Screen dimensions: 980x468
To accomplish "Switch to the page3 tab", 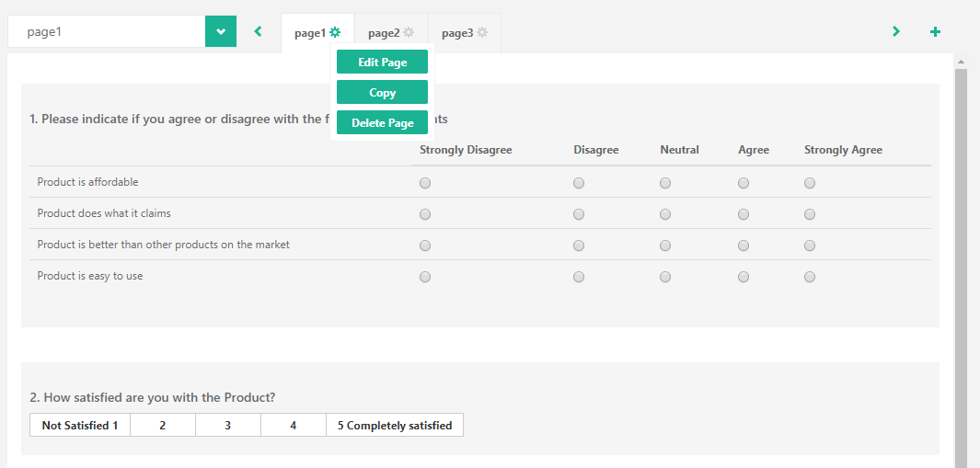I will [457, 33].
